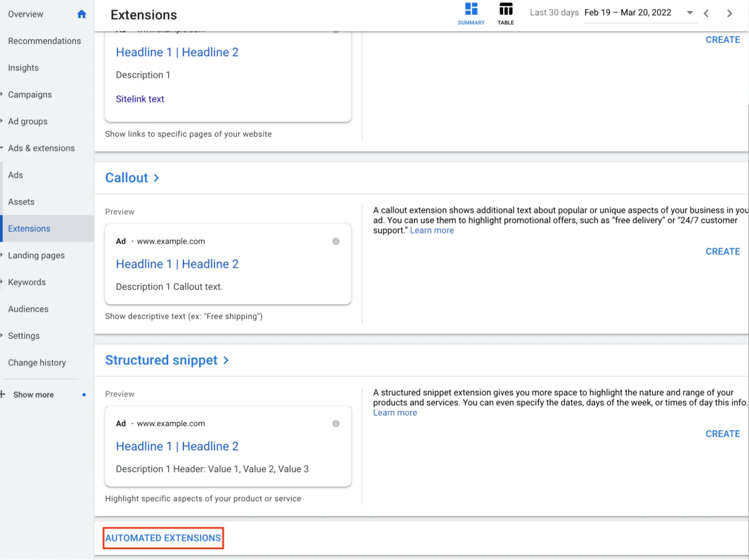
Task: Open the Change history page
Action: point(37,362)
